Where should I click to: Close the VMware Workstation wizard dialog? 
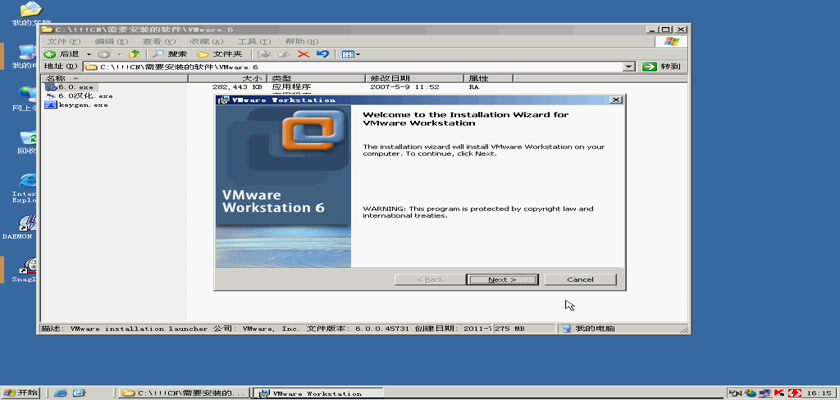click(616, 100)
